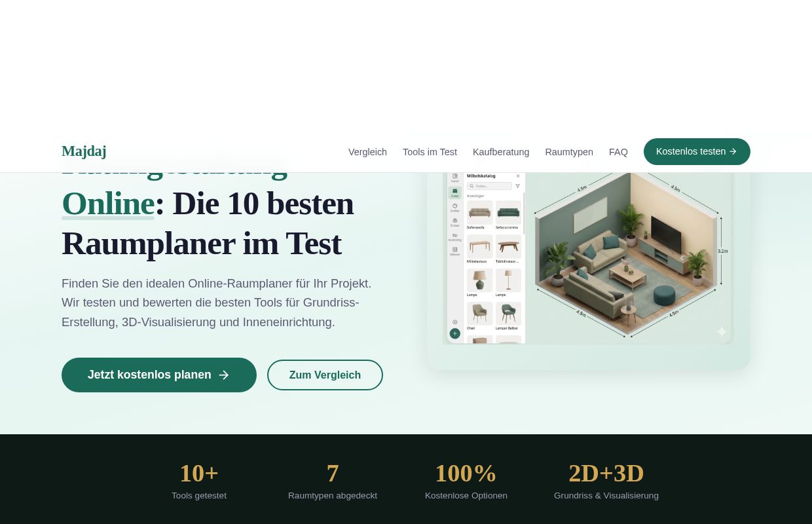Click the underlined word Online in heading
812x524 pixels.
click(x=108, y=203)
